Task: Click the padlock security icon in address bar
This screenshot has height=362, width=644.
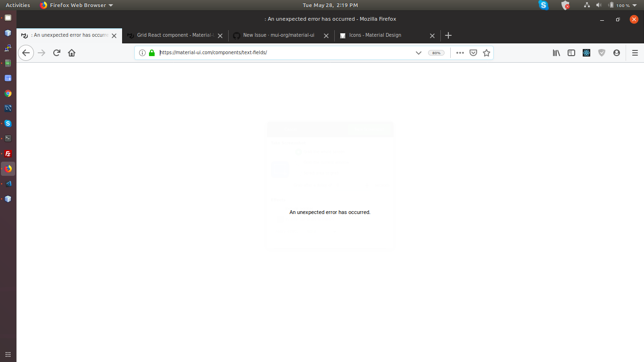Action: (152, 53)
